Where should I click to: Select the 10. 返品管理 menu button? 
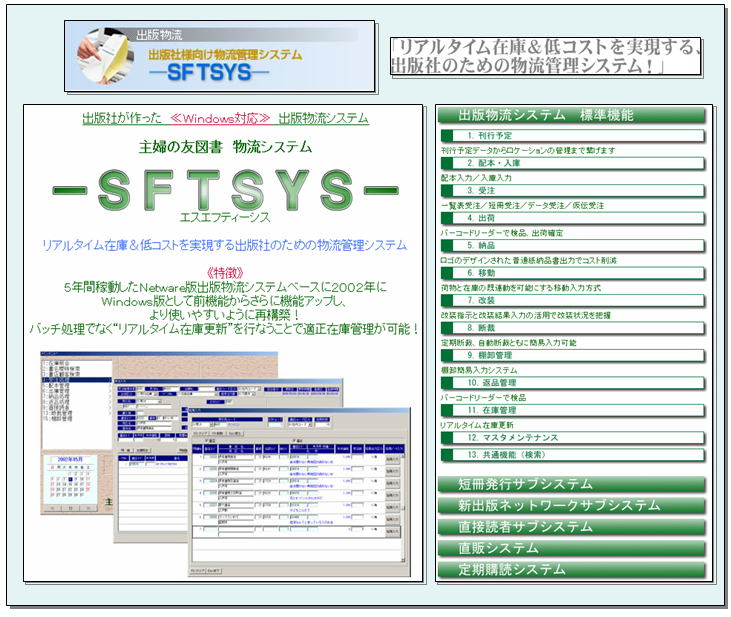pyautogui.click(x=572, y=383)
